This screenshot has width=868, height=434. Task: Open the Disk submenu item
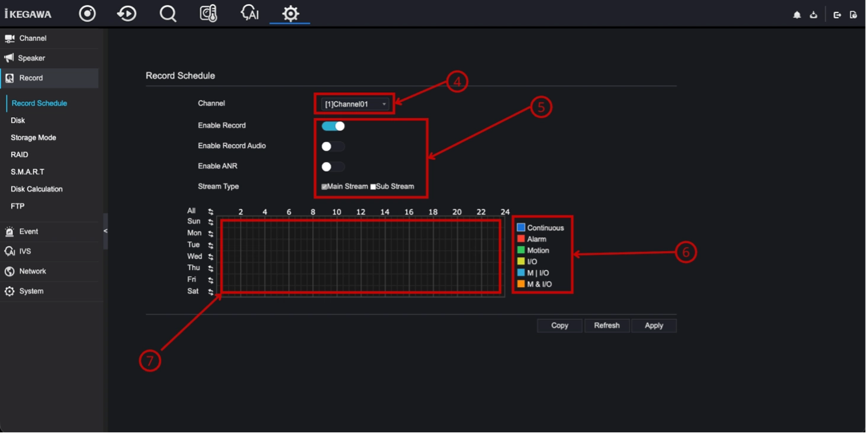pos(18,121)
